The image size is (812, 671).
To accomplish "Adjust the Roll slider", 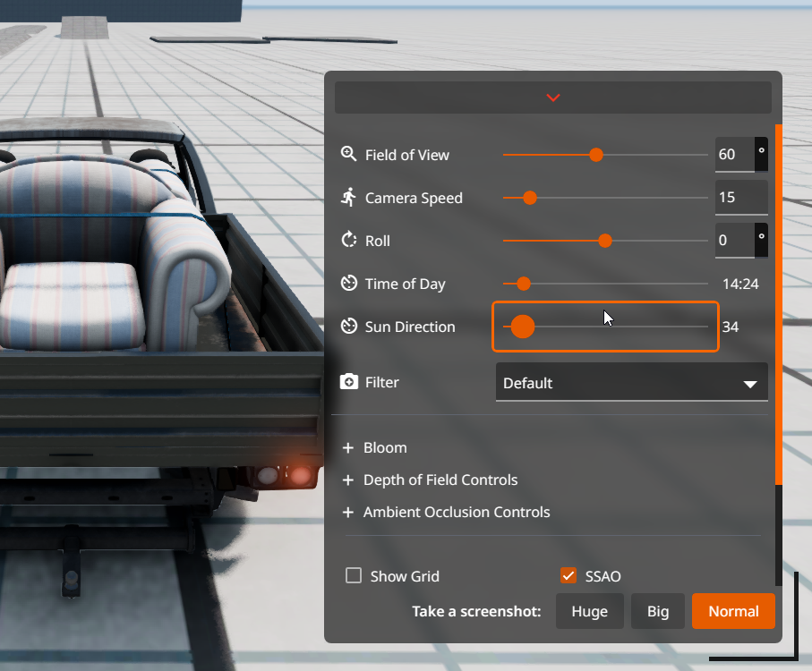I will click(x=605, y=241).
